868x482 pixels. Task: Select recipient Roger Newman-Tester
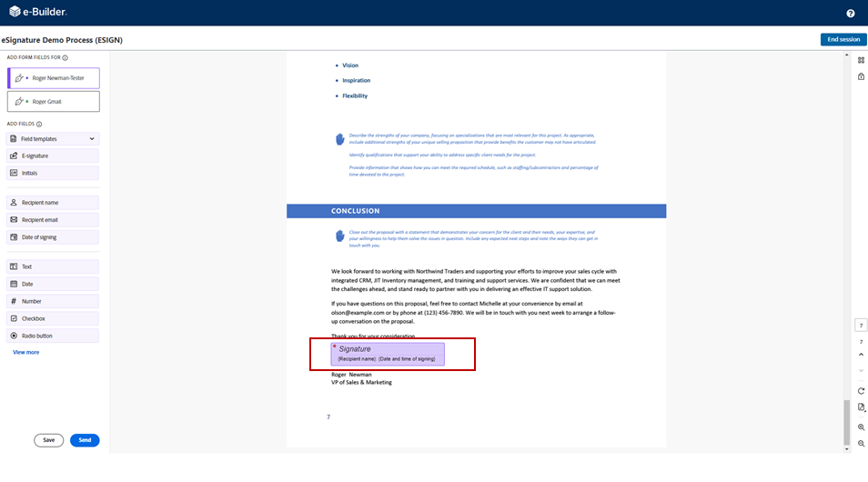(x=54, y=78)
